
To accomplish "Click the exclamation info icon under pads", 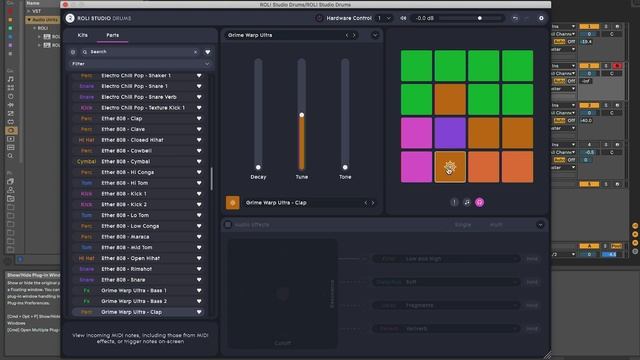I will (454, 202).
